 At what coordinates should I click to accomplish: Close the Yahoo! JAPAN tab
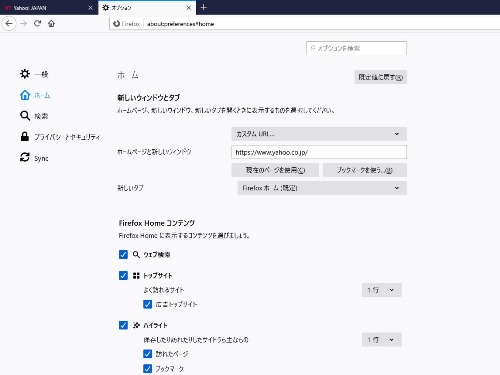[90, 8]
